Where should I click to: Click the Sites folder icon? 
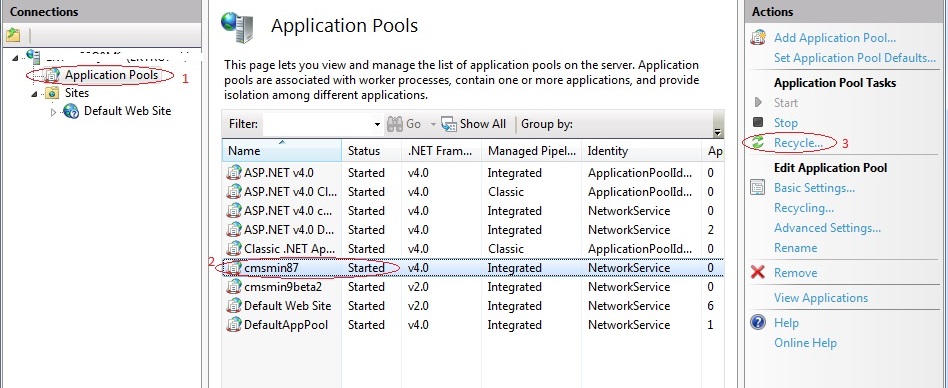point(53,93)
